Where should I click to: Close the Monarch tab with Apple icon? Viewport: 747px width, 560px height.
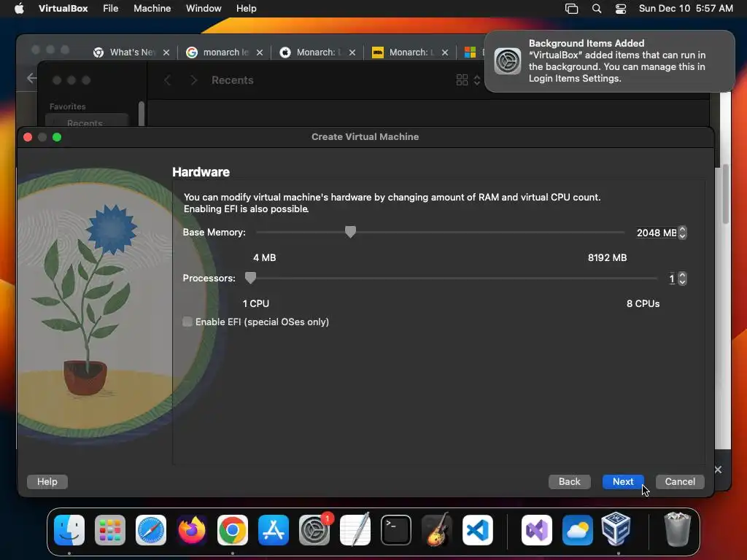352,52
